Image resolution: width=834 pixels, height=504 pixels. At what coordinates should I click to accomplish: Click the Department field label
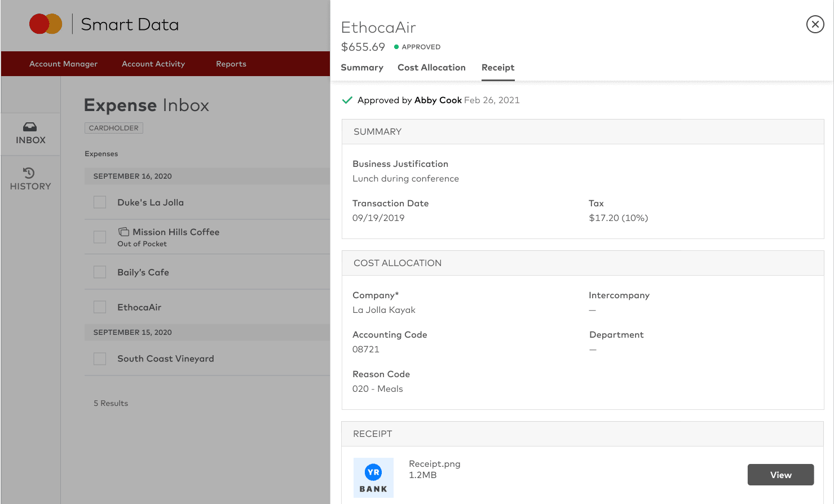[x=616, y=335]
